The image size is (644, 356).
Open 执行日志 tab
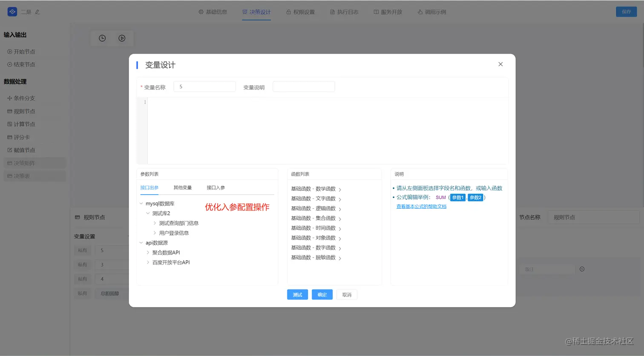click(344, 12)
